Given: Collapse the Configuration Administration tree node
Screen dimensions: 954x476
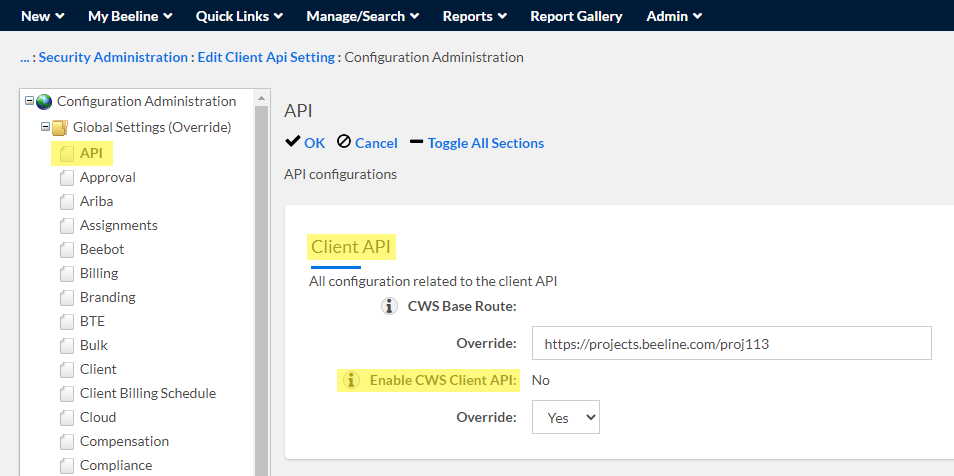Looking at the screenshot, I should 29,101.
